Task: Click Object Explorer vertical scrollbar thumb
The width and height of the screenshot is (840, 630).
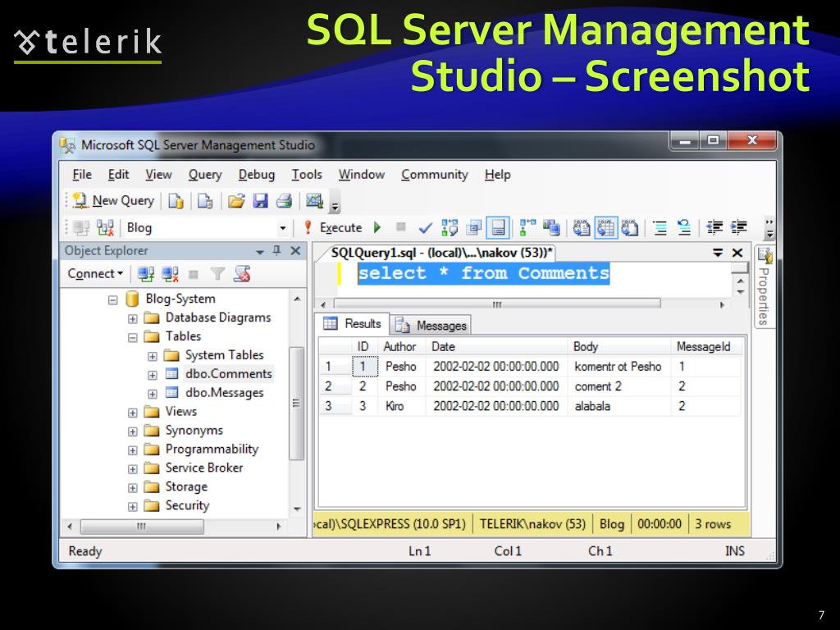Action: 296,404
